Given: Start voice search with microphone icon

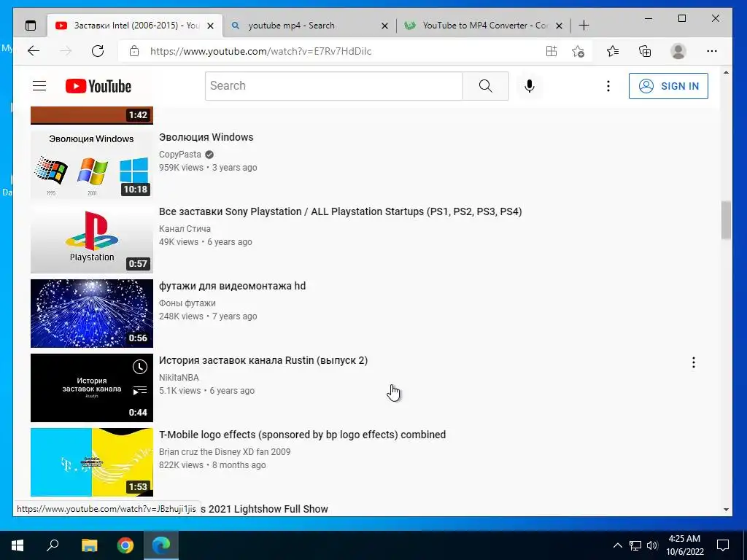Looking at the screenshot, I should tap(530, 86).
